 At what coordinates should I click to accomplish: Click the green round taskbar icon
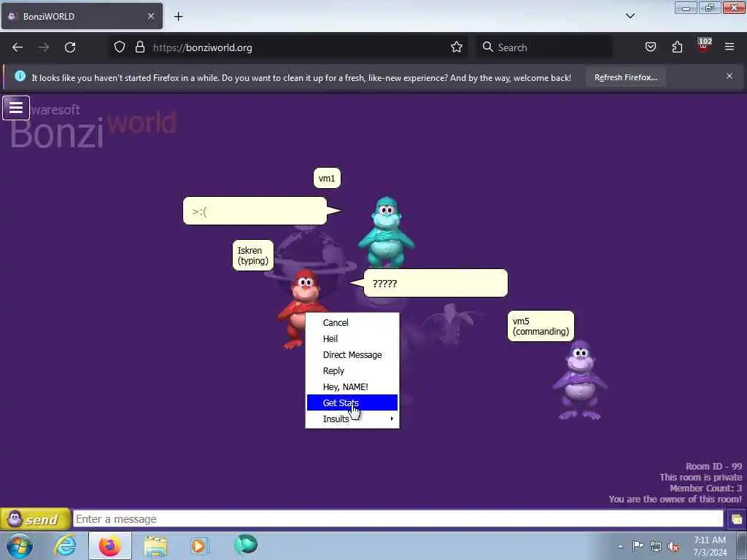pyautogui.click(x=246, y=545)
